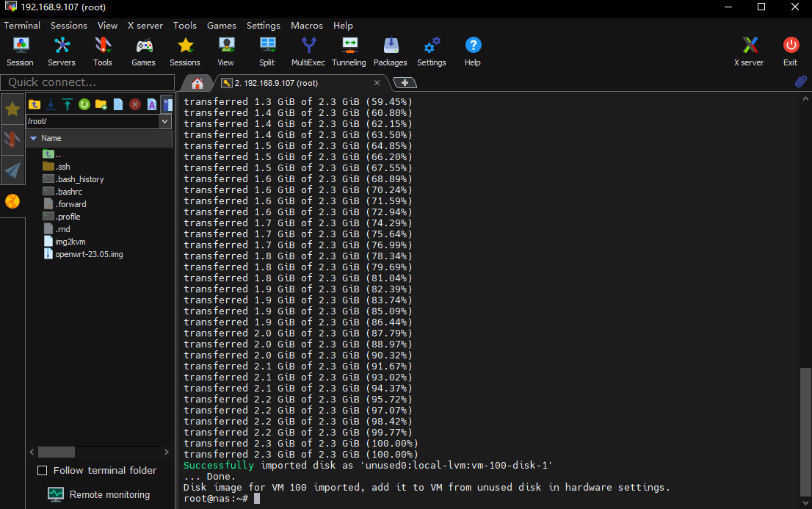Open the Help menu in menu bar

tap(343, 26)
